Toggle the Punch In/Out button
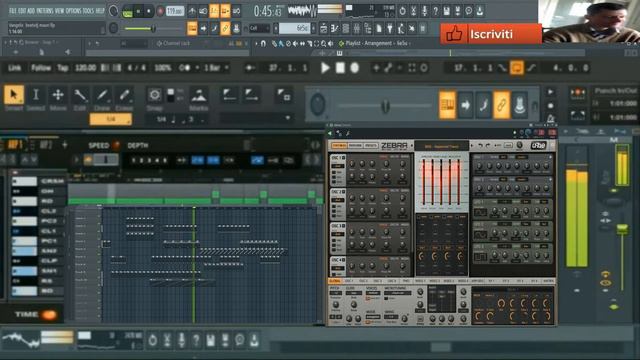This screenshot has width=640, height=360. [578, 93]
